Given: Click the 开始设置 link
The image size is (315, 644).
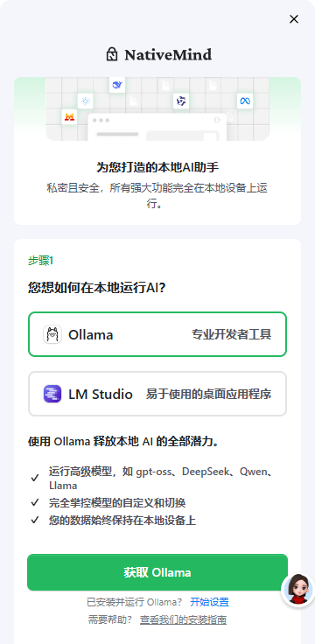Looking at the screenshot, I should (x=209, y=602).
